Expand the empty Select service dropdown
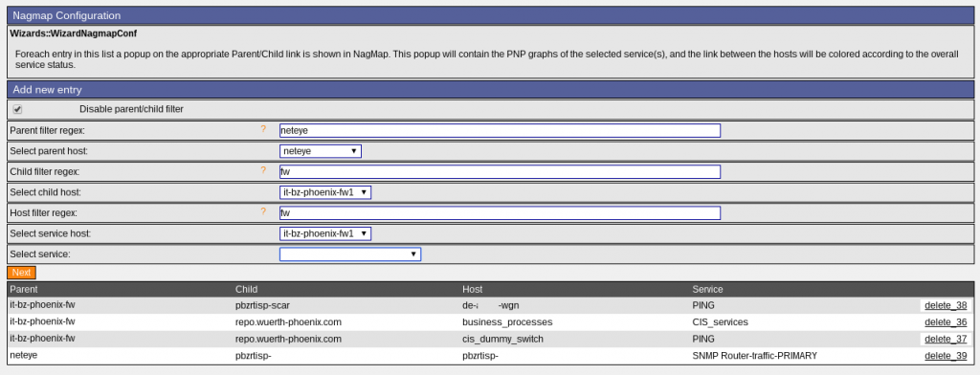980x375 pixels. tap(350, 254)
